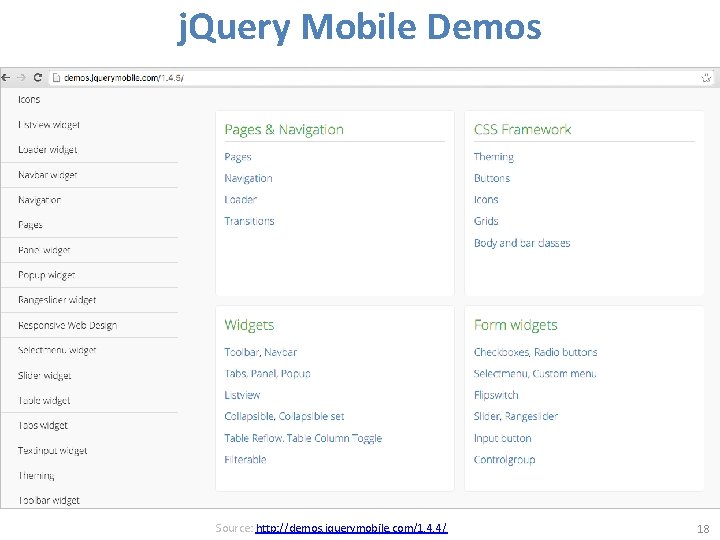720x540 pixels.
Task: Follow the source link demos.jquerymobile.com/1.4.4/
Action: point(351,528)
